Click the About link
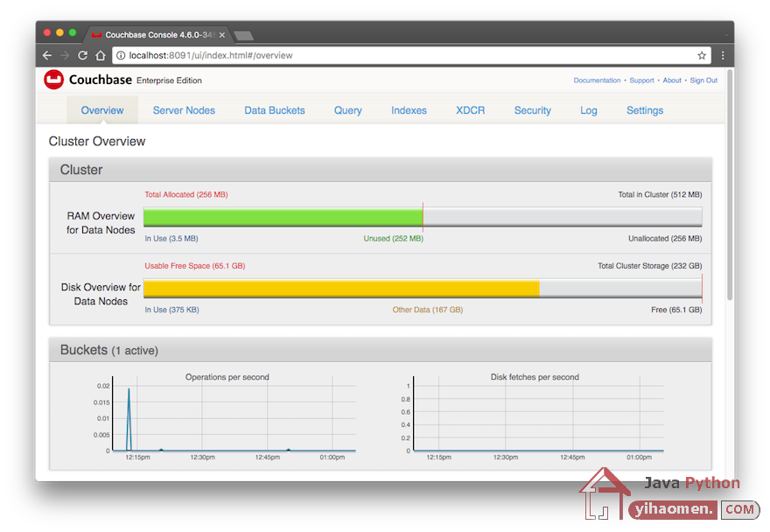The height and width of the screenshot is (532, 770). pyautogui.click(x=672, y=80)
